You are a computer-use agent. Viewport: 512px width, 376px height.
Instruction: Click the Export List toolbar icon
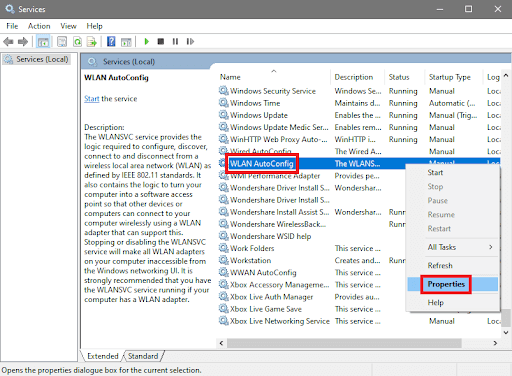click(x=92, y=42)
